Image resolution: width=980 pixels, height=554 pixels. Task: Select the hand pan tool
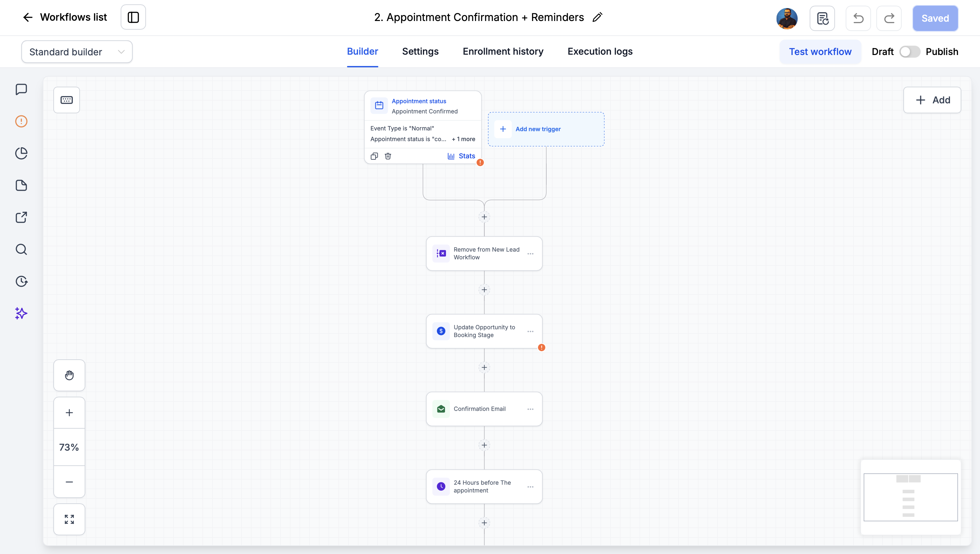[69, 375]
